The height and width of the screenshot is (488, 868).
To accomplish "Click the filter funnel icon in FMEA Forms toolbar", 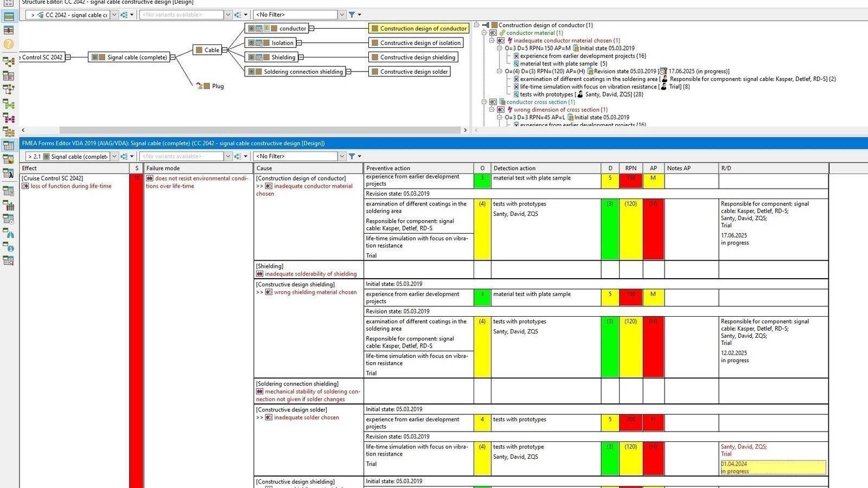I will click(352, 156).
